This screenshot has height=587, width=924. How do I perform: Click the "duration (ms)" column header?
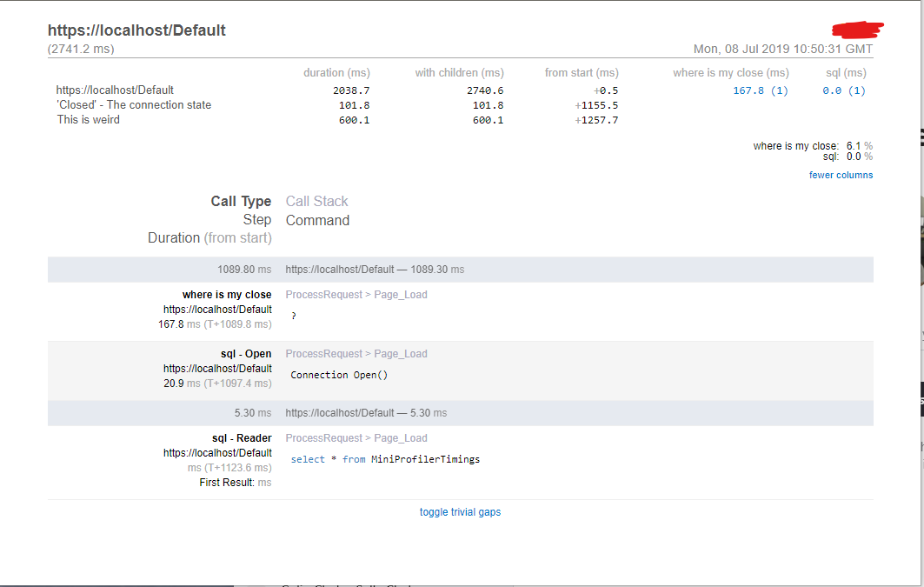[337, 72]
